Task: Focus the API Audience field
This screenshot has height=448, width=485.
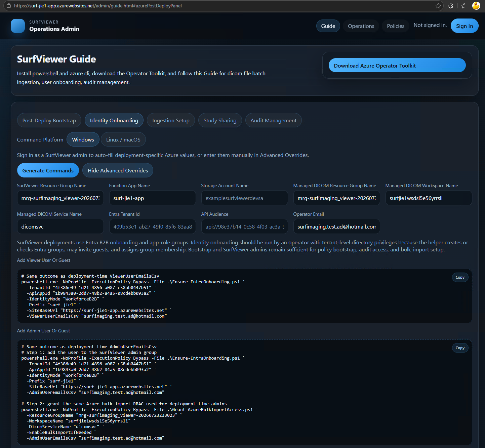Action: coord(244,227)
